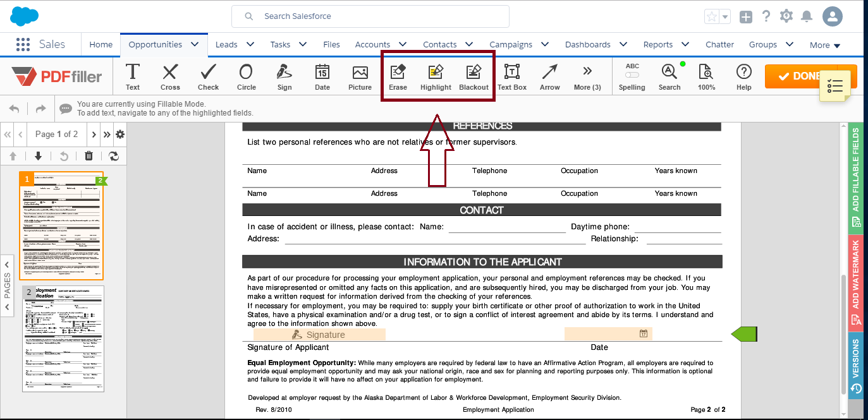This screenshot has width=868, height=420.
Task: Select the Date stamp tool
Action: point(322,77)
